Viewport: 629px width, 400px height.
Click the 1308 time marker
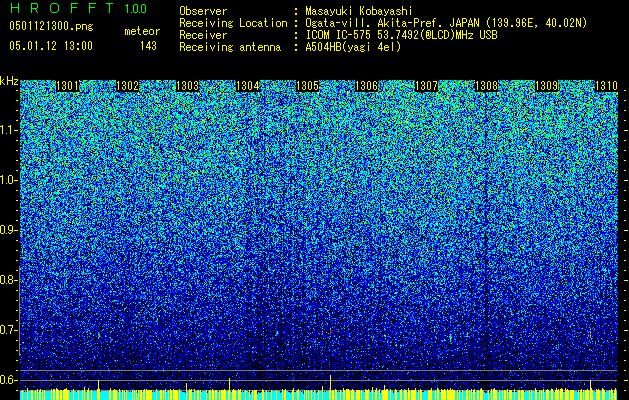pyautogui.click(x=487, y=86)
